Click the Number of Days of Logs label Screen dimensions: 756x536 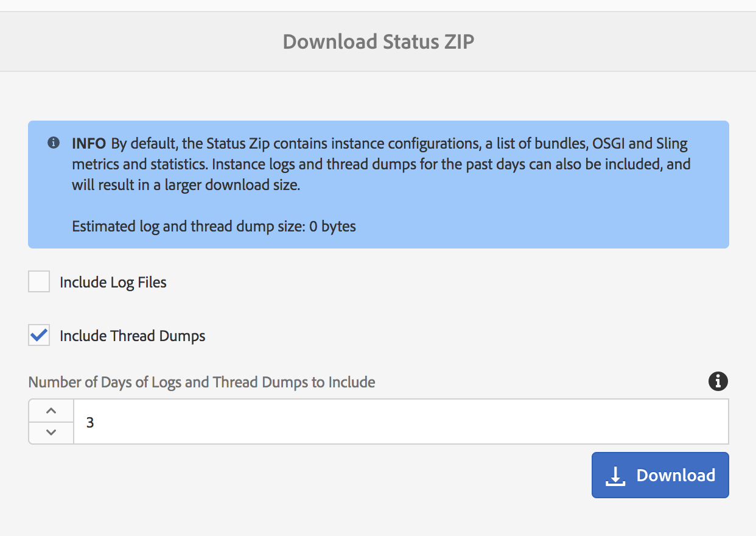pyautogui.click(x=202, y=382)
